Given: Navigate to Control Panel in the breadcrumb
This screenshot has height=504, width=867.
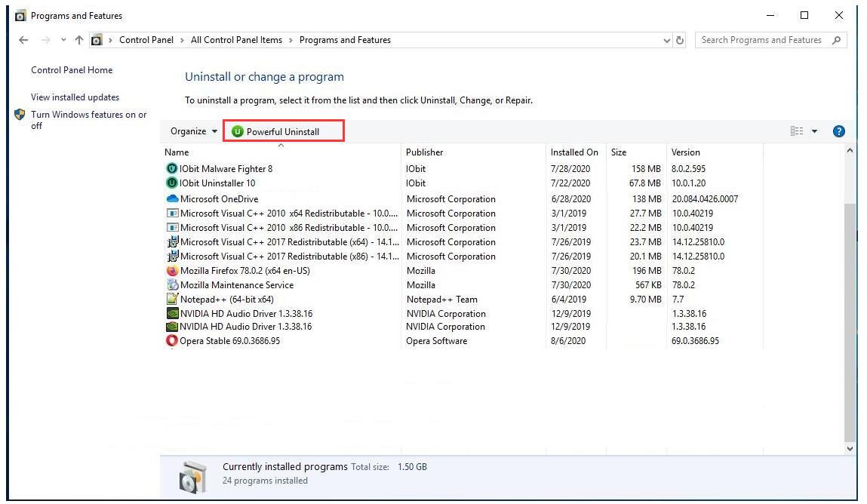Looking at the screenshot, I should pos(146,40).
